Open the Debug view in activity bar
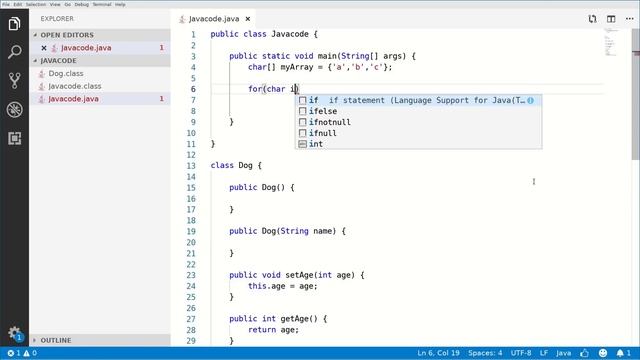Viewport: 640px width, 360px height. pyautogui.click(x=14, y=109)
